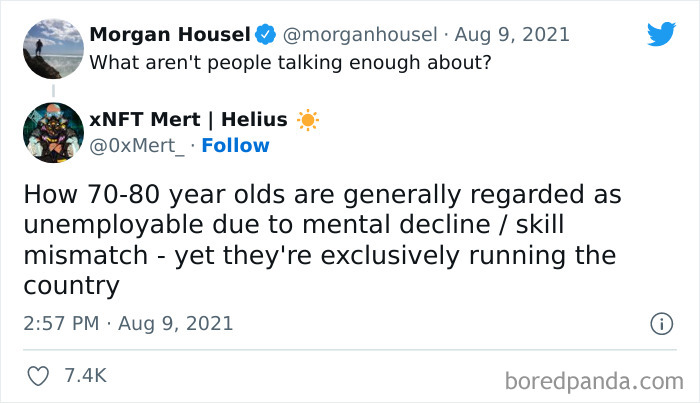Screen dimensions: 700x403
Task: Click the Aug 9, 2021 date below reply
Action: [177, 323]
